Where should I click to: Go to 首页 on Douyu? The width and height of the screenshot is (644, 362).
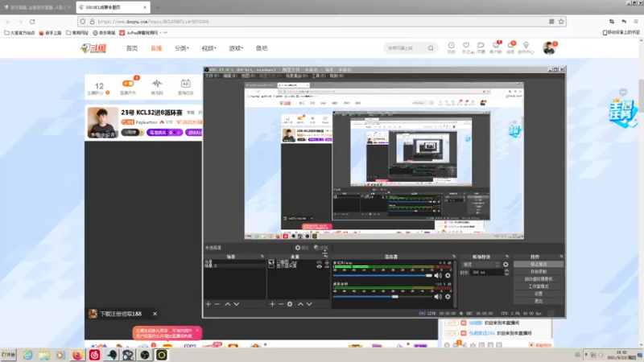coord(132,48)
